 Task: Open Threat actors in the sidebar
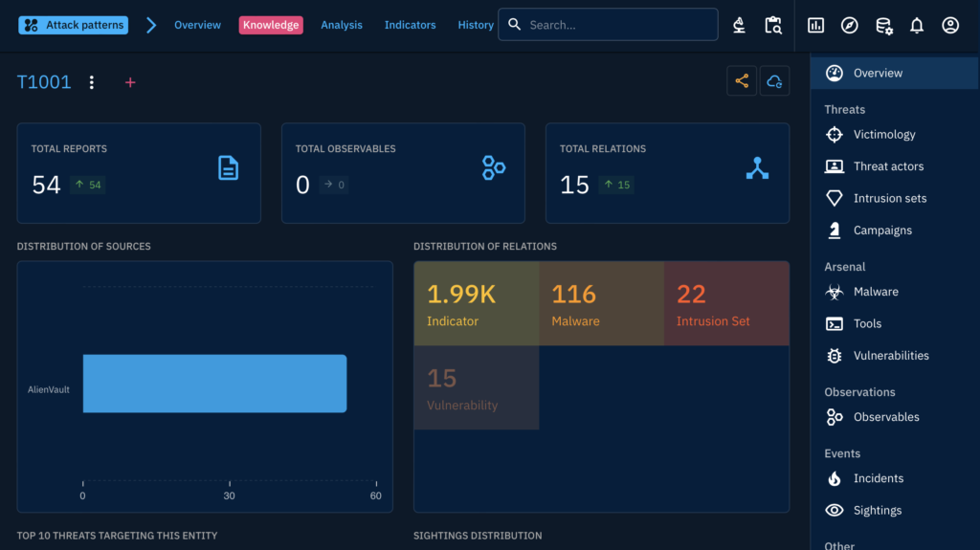pyautogui.click(x=888, y=166)
